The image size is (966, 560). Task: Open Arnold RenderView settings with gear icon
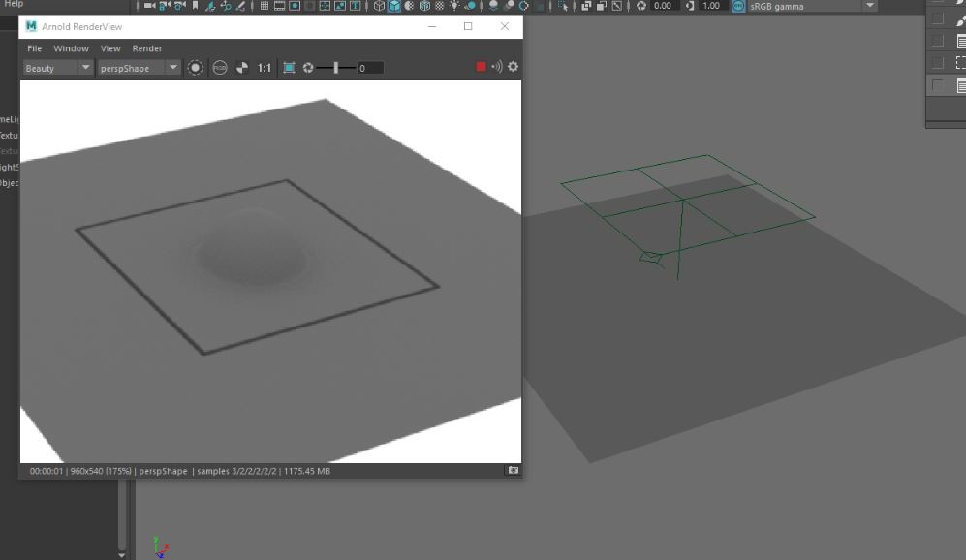[x=512, y=68]
